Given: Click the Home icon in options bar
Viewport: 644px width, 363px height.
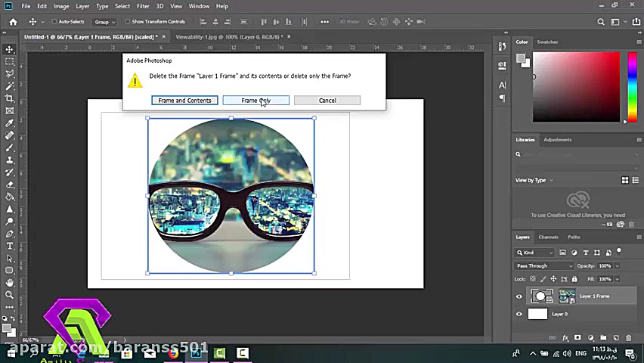Looking at the screenshot, I should click(x=13, y=22).
